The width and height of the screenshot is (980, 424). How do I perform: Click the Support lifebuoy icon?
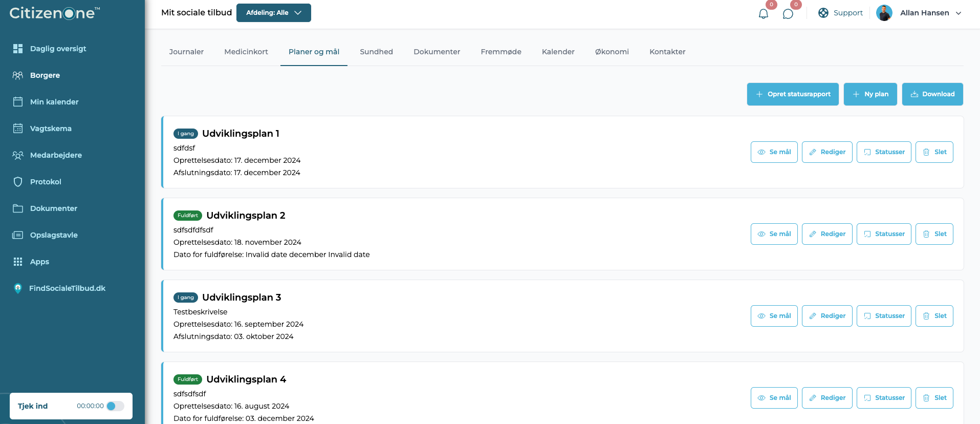[823, 13]
